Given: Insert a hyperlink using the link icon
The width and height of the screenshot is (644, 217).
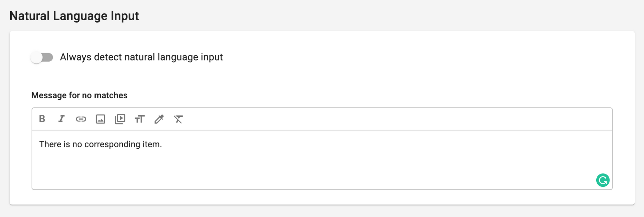Looking at the screenshot, I should (81, 119).
